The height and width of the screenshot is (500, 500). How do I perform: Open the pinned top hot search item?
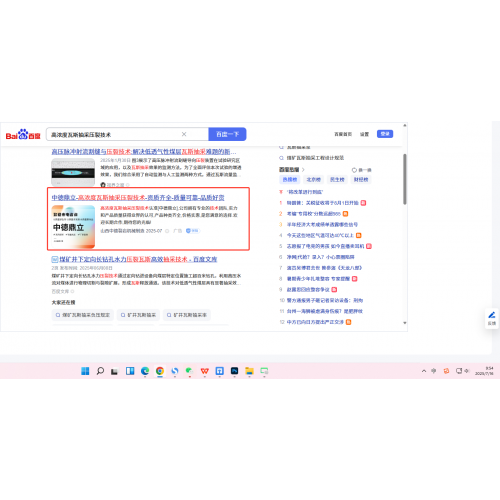[x=305, y=192]
